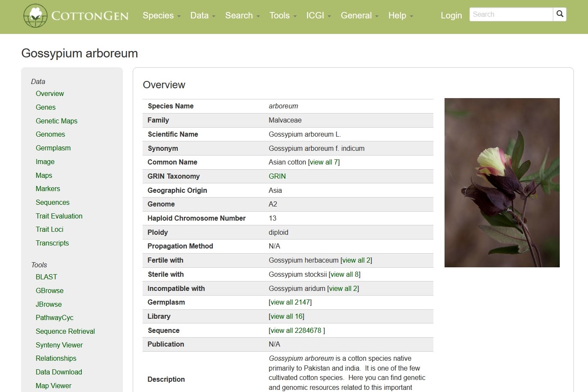Image resolution: width=588 pixels, height=392 pixels.
Task: Open JBrowse tool link
Action: (49, 304)
